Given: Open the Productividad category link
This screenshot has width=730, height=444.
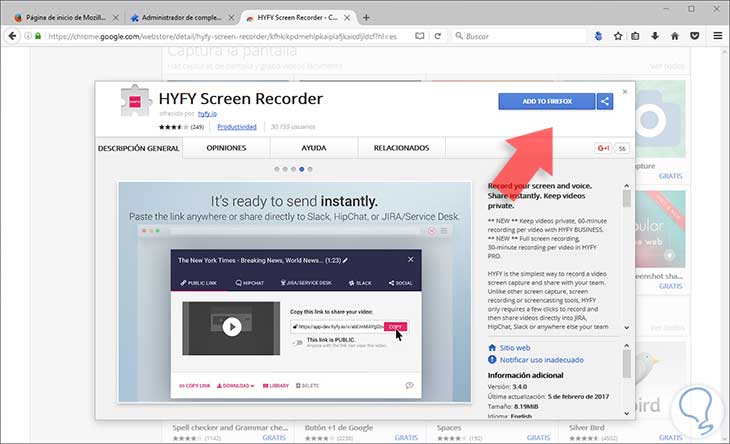Looking at the screenshot, I should (x=237, y=127).
